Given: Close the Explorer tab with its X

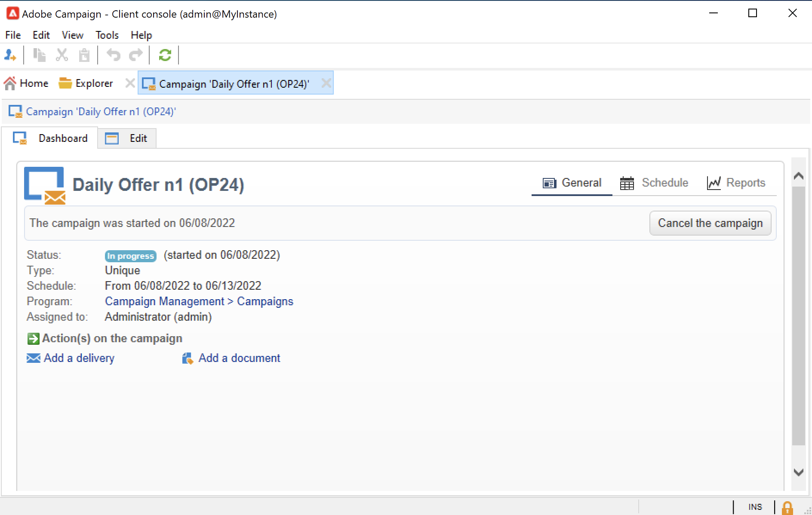Looking at the screenshot, I should pyautogui.click(x=130, y=83).
